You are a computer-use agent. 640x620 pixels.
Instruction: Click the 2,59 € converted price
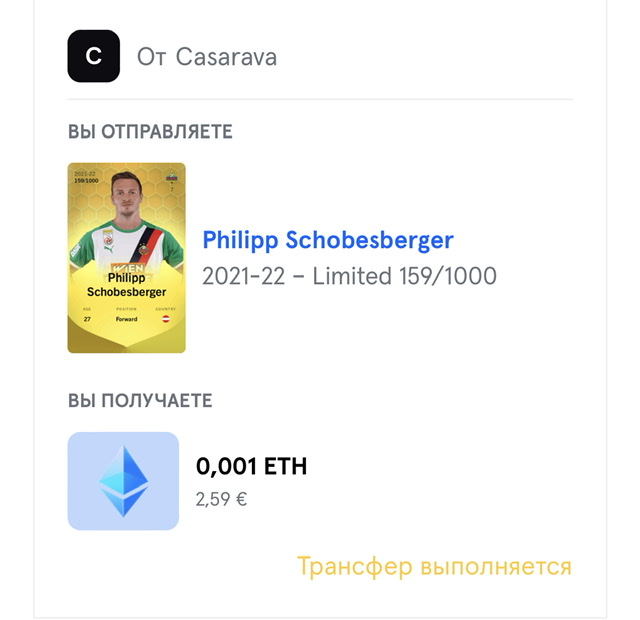[221, 498]
